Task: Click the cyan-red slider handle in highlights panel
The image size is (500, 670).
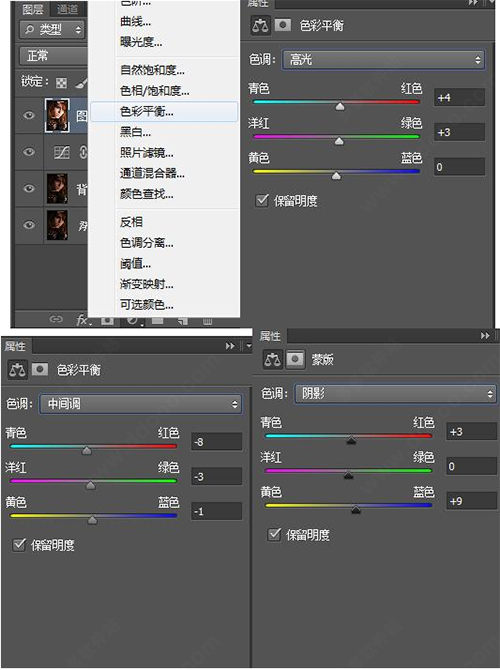Action: point(340,106)
